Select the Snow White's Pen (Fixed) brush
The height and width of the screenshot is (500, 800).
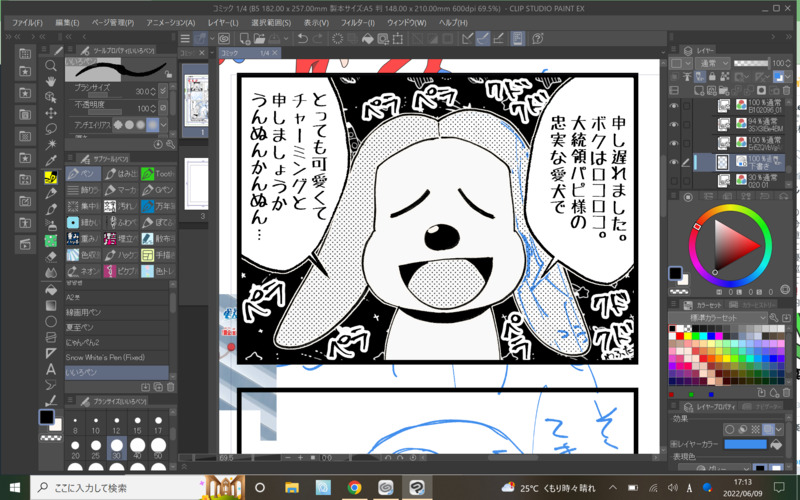[x=116, y=357]
